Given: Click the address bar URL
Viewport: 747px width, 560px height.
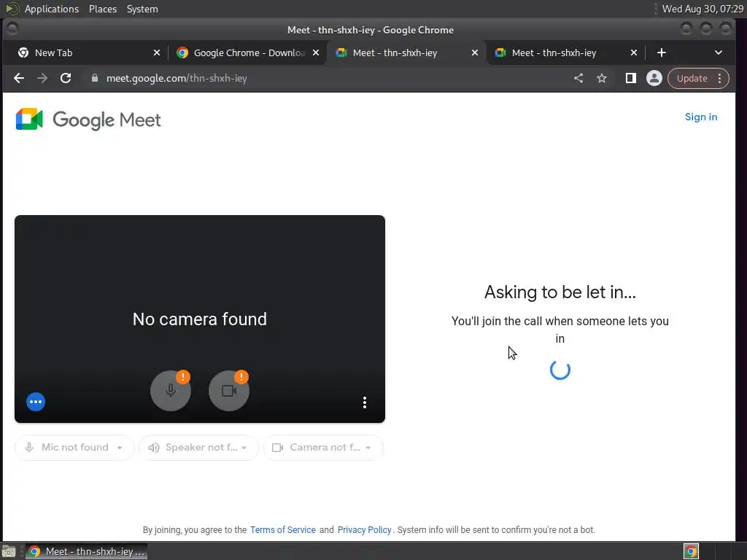Looking at the screenshot, I should coord(177,78).
